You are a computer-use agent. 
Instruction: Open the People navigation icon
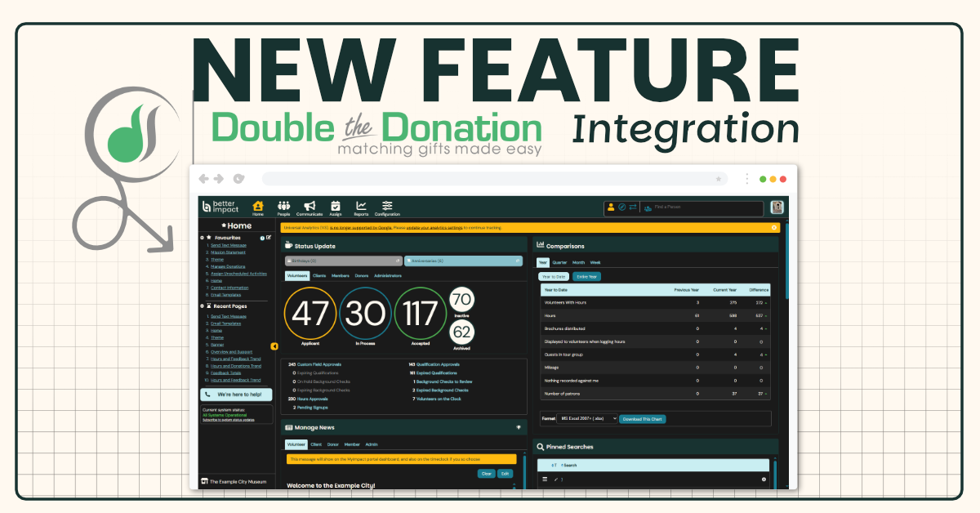[x=283, y=207]
